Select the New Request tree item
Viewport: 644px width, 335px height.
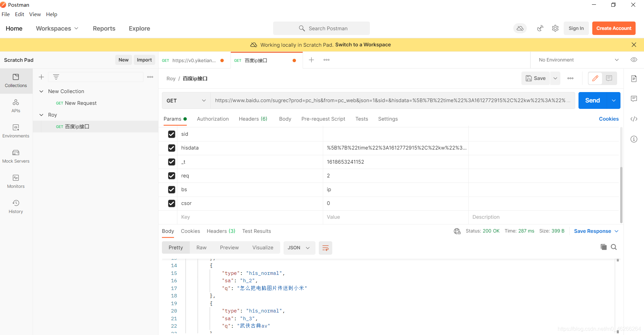coord(81,103)
